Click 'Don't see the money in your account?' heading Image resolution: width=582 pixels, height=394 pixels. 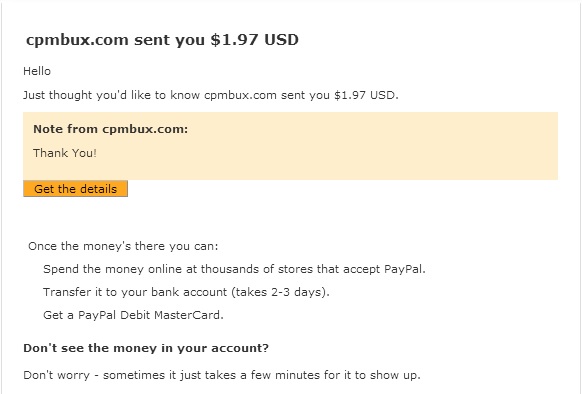click(x=146, y=348)
